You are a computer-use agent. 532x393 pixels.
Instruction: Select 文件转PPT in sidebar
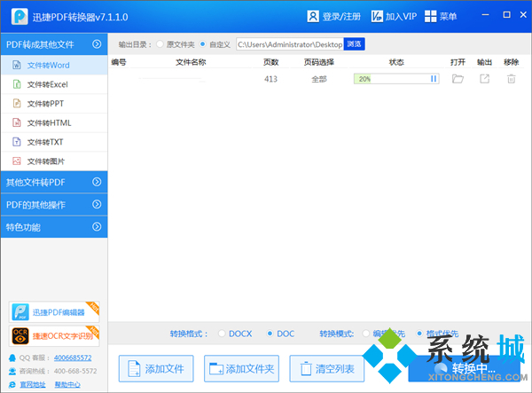pyautogui.click(x=44, y=104)
